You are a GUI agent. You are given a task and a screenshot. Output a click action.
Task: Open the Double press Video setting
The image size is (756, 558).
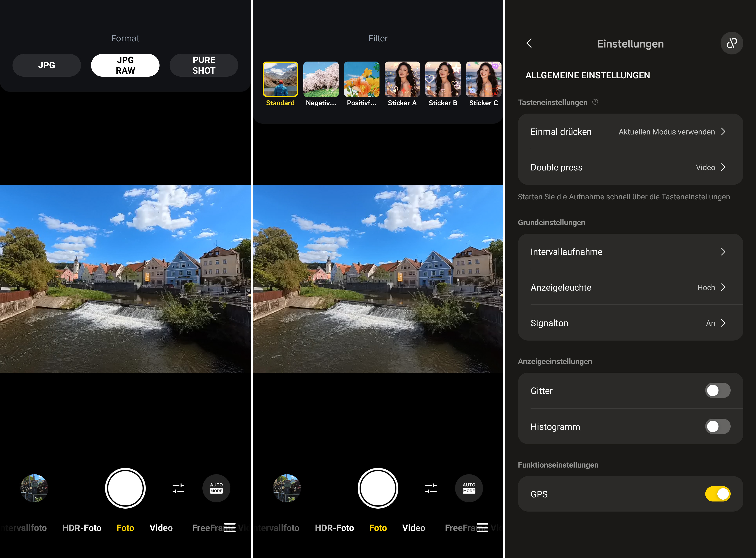630,167
